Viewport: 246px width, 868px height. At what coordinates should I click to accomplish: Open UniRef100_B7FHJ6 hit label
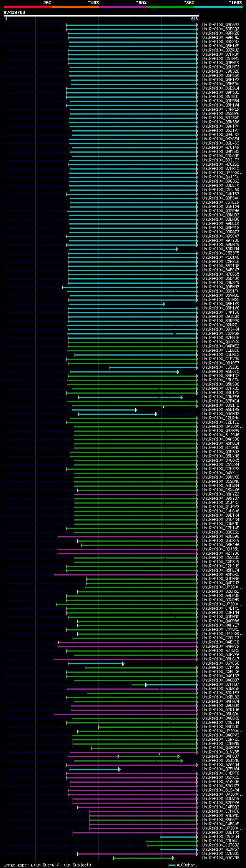pos(221,338)
